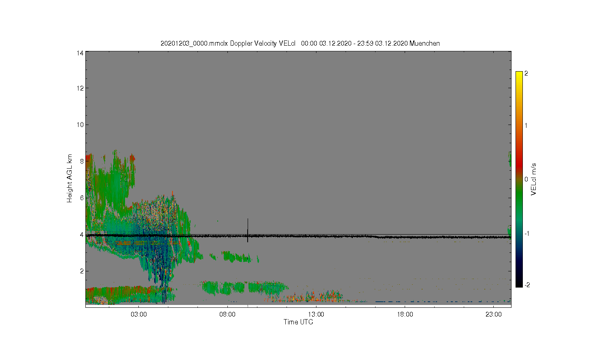Click the colorbar value label 0
The height and width of the screenshot is (364, 607).
[526, 179]
